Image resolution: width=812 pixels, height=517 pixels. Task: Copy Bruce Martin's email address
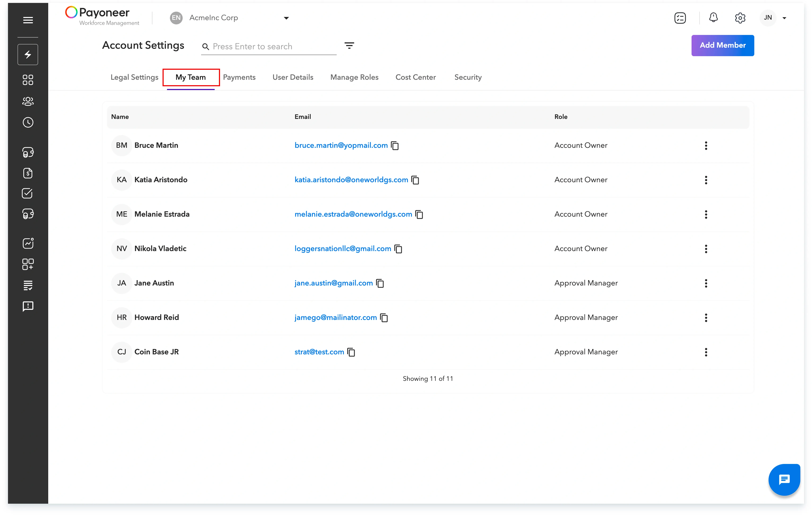tap(395, 146)
